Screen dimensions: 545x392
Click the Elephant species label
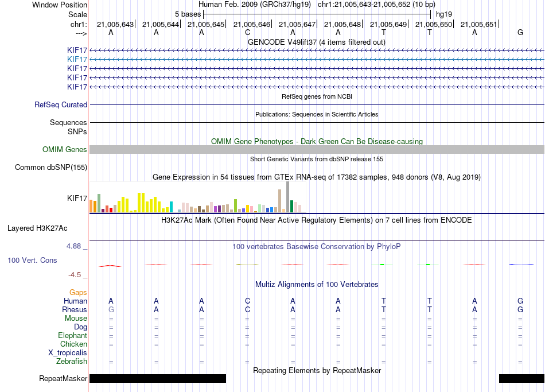tap(73, 336)
